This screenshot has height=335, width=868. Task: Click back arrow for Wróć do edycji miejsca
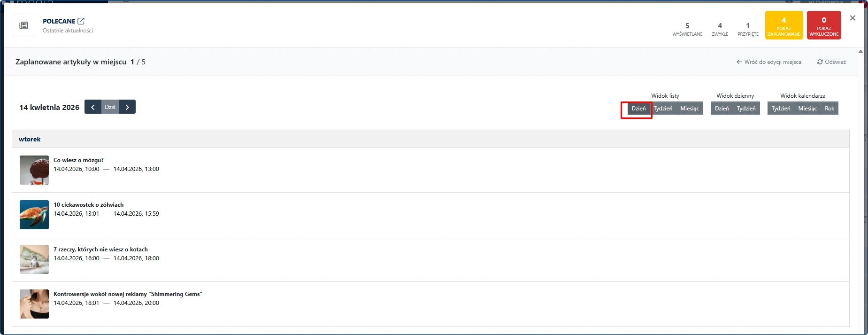pyautogui.click(x=739, y=62)
